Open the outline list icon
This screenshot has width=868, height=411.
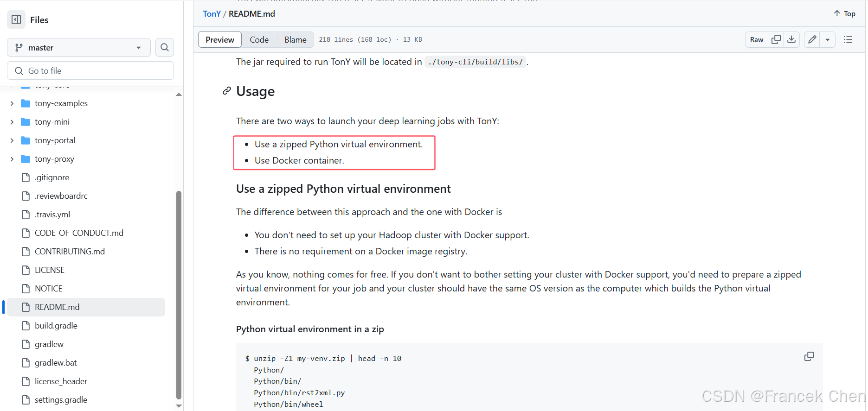pyautogui.click(x=848, y=40)
